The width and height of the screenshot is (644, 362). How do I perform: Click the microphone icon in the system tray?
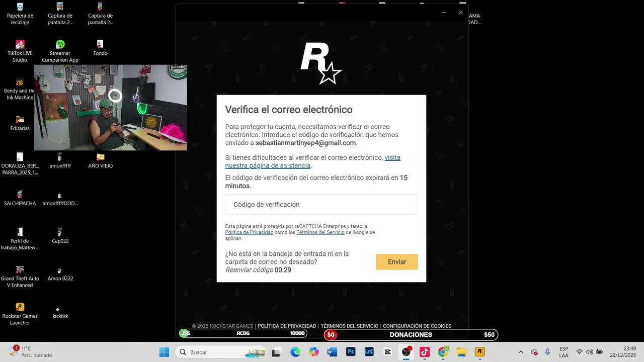click(x=547, y=352)
